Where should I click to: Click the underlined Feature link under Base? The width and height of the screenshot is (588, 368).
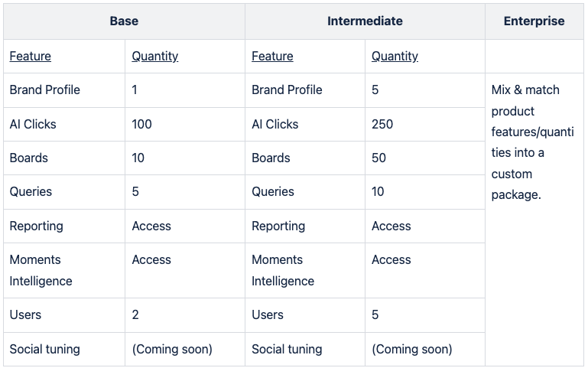tap(31, 56)
